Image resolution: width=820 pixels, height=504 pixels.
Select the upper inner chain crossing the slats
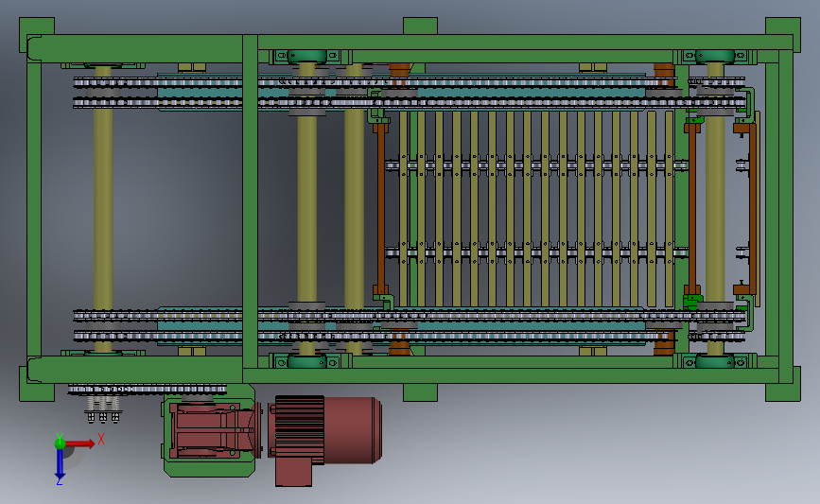pyautogui.click(x=536, y=165)
